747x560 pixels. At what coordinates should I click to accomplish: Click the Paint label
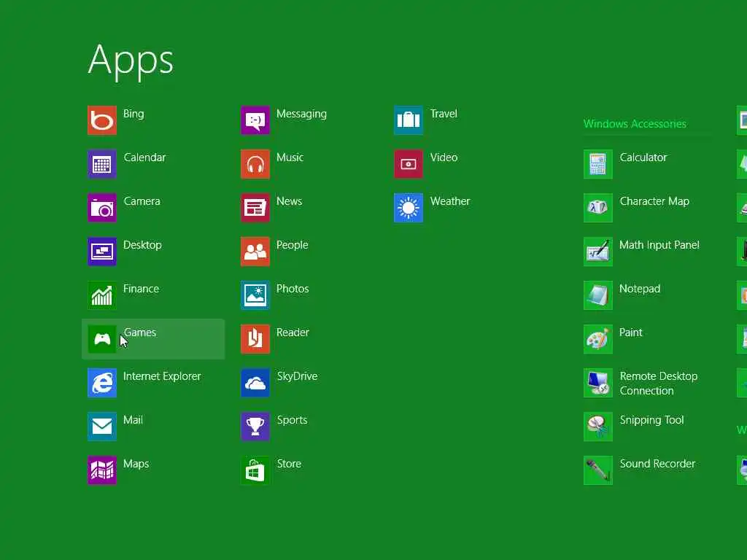pyautogui.click(x=631, y=332)
